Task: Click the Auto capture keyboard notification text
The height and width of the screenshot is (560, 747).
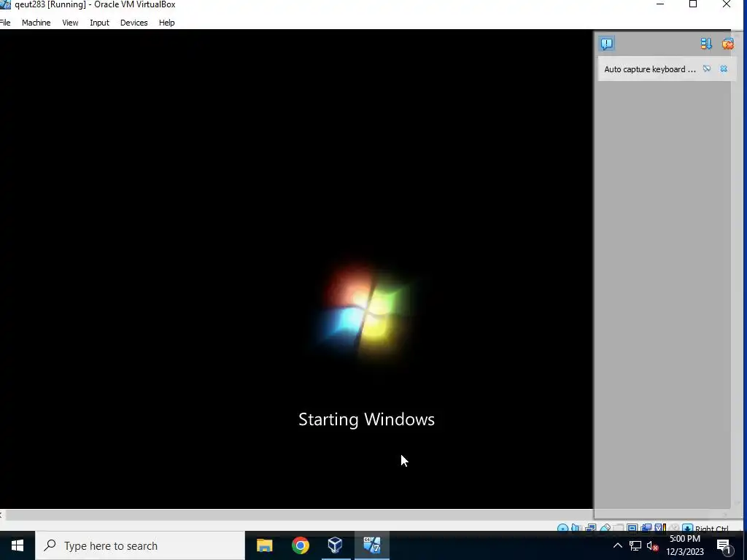Action: tap(650, 69)
